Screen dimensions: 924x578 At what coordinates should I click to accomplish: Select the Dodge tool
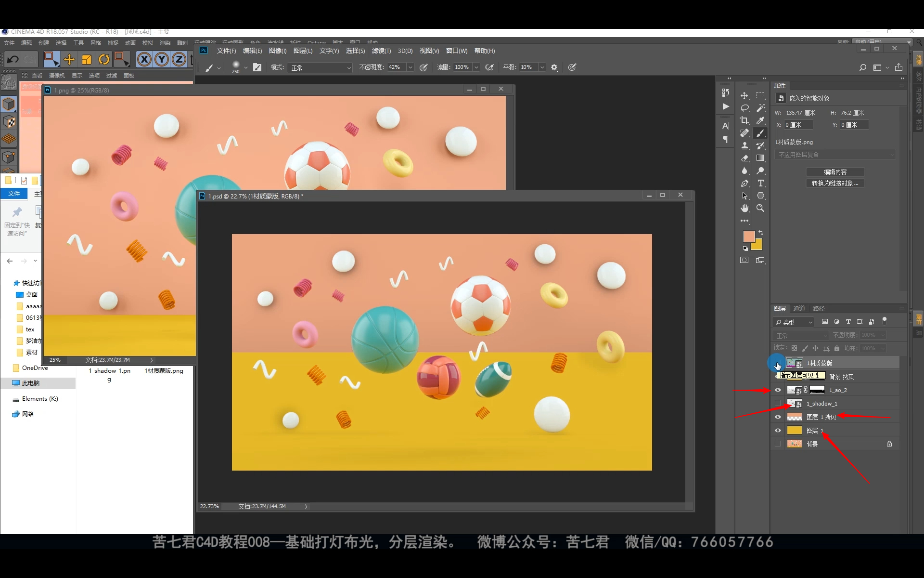[760, 171]
